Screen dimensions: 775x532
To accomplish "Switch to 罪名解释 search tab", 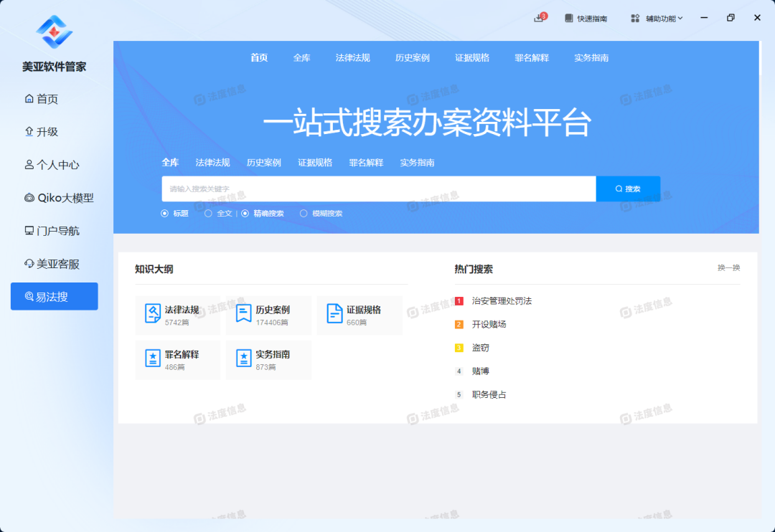I will coord(366,163).
